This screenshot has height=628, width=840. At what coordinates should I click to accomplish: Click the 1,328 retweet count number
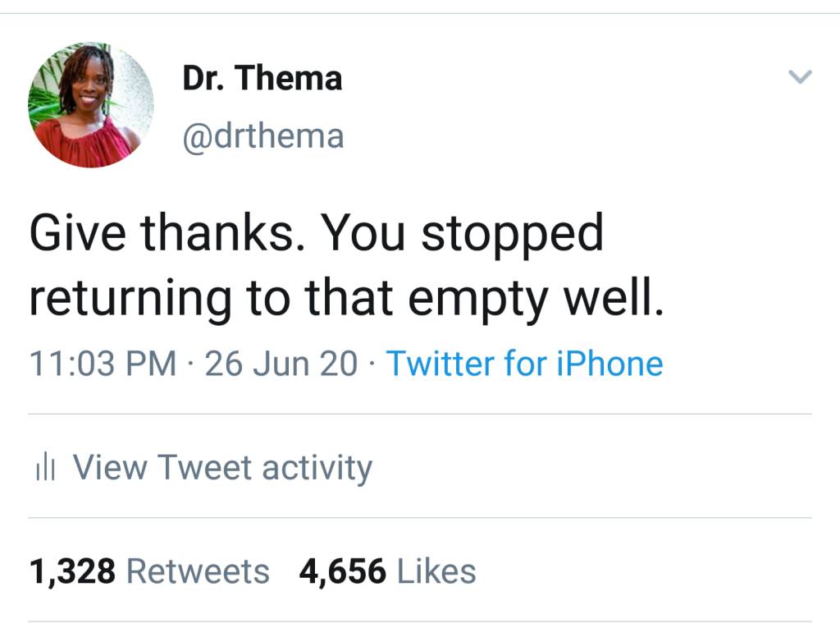72,571
